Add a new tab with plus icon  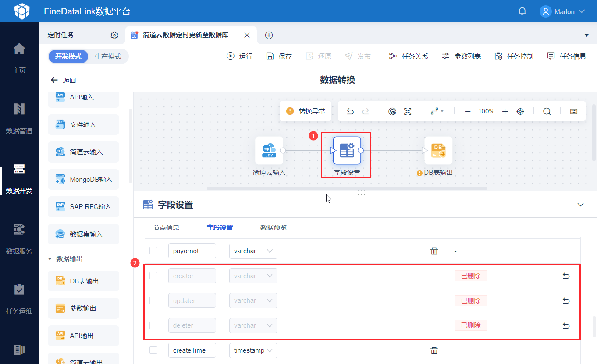[x=269, y=35]
